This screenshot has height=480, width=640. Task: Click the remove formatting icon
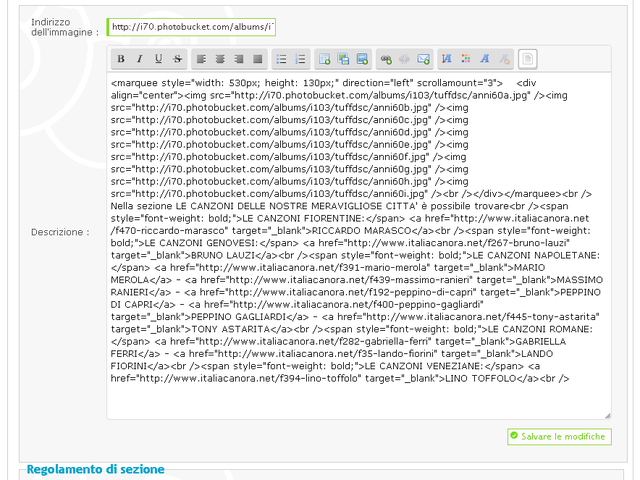tap(504, 59)
